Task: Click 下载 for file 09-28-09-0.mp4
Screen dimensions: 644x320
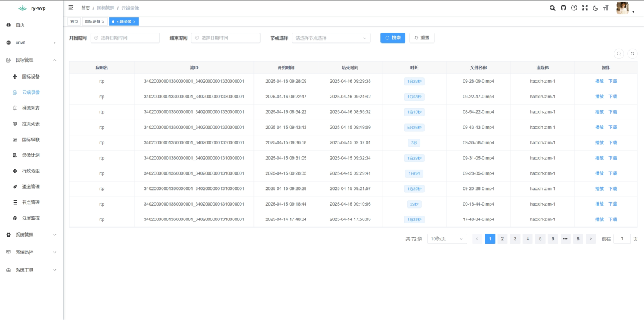Action: [612, 81]
